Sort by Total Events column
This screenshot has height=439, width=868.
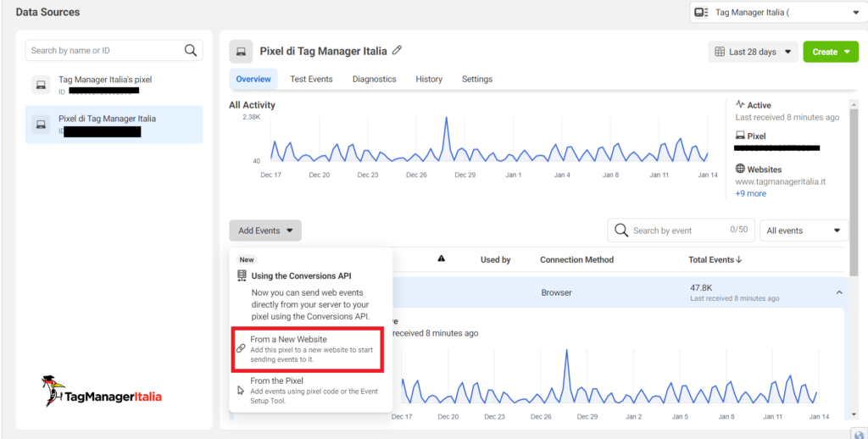tap(715, 259)
